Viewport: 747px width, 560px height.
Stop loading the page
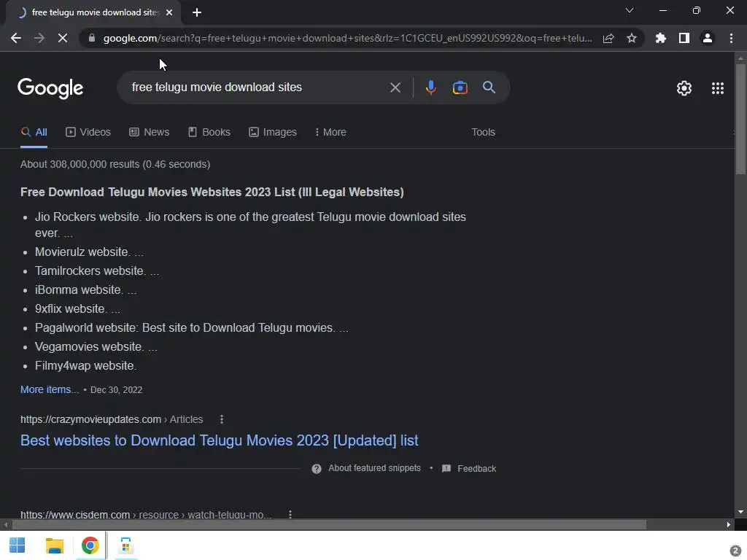(x=63, y=38)
